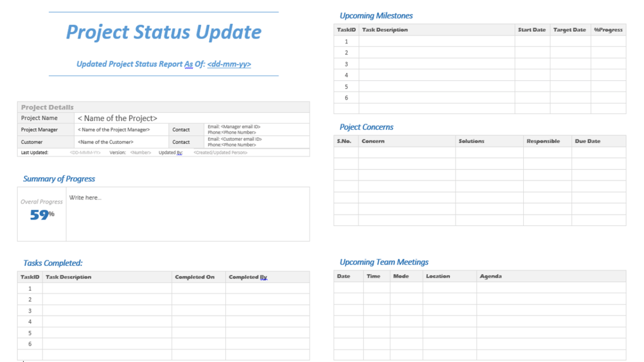Click the 59% Overall Progress value
The width and height of the screenshot is (644, 362).
[40, 212]
